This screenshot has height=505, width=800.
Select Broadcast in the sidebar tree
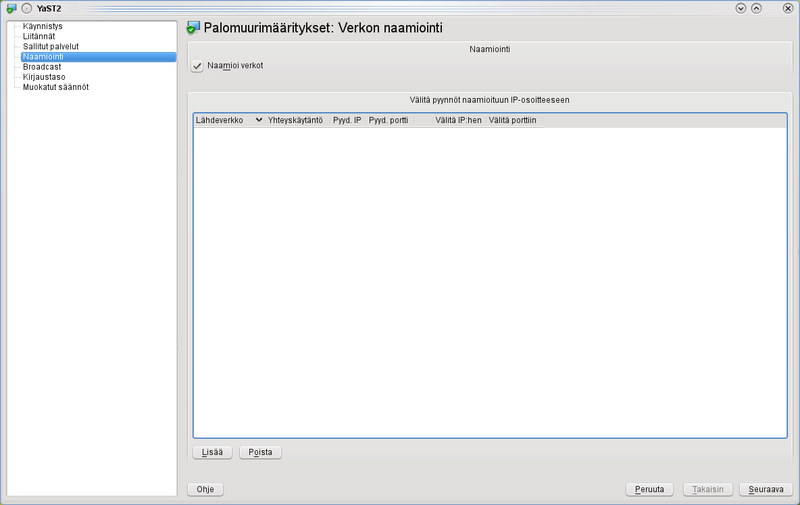(x=42, y=67)
